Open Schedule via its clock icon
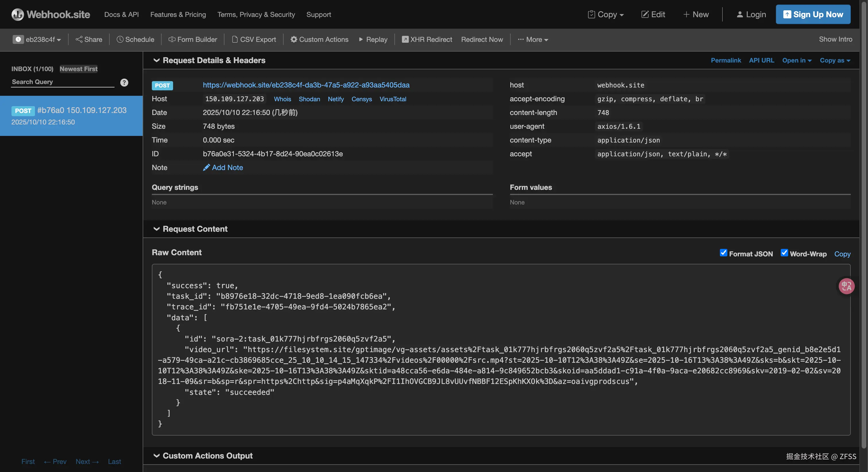The width and height of the screenshot is (868, 472). tap(120, 39)
